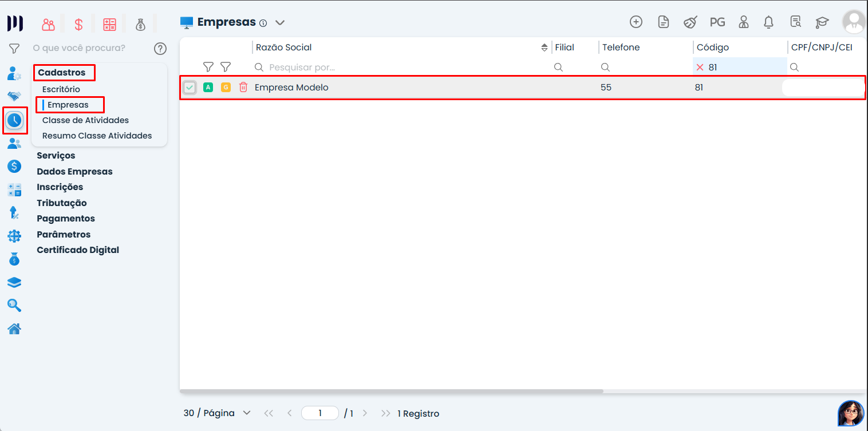Open the Resumo Classe Atividades menu item
868x431 pixels.
97,136
